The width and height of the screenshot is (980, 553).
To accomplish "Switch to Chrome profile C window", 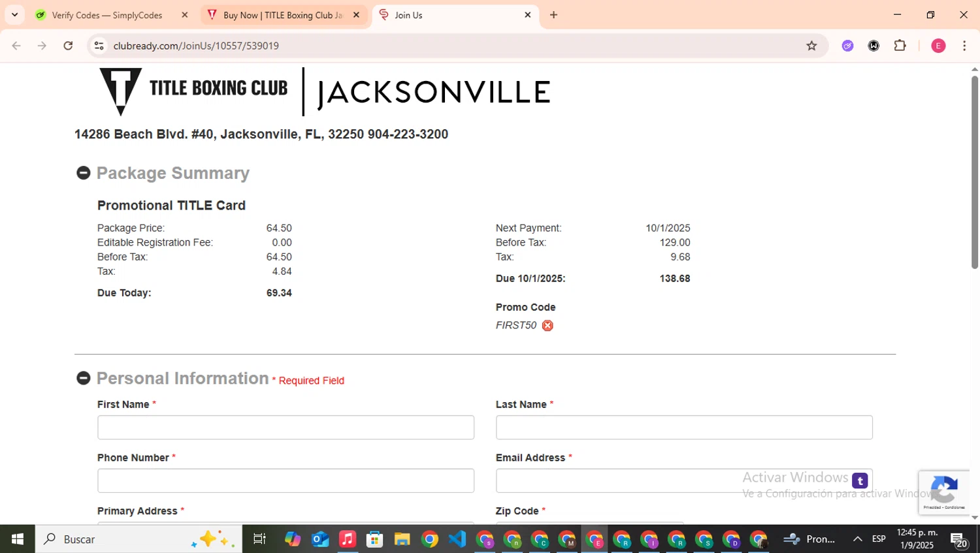I will pos(540,539).
